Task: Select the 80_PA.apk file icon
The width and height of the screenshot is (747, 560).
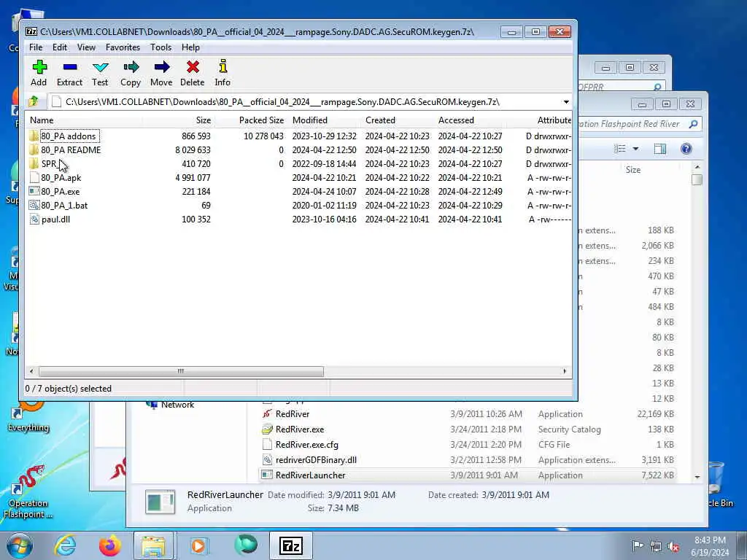Action: click(x=34, y=178)
